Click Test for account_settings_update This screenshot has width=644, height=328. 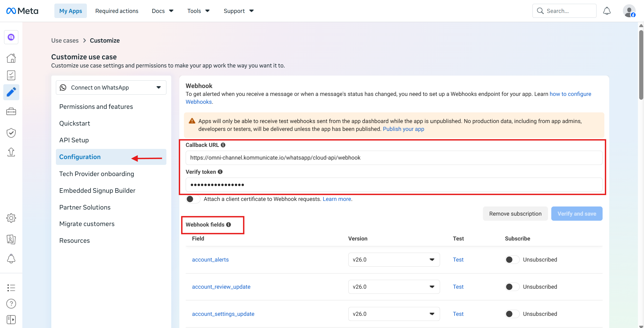click(x=458, y=314)
